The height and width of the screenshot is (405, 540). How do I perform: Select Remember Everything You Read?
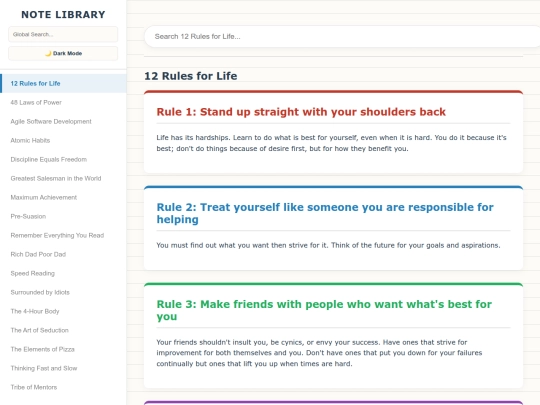click(63, 235)
